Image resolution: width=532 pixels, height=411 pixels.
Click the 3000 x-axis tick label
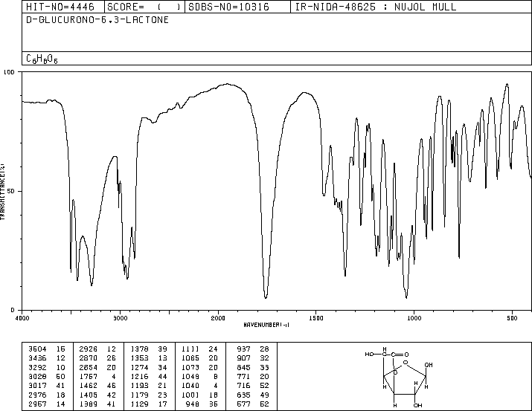(x=121, y=318)
